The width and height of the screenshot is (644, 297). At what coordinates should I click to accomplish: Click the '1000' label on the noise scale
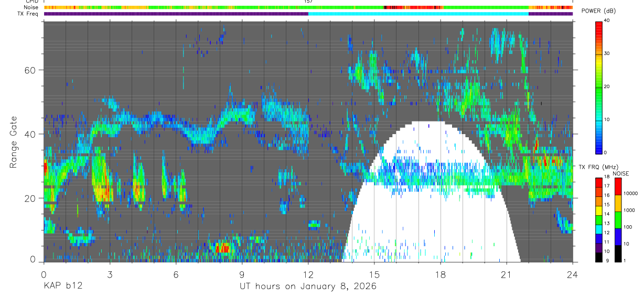pos(630,210)
